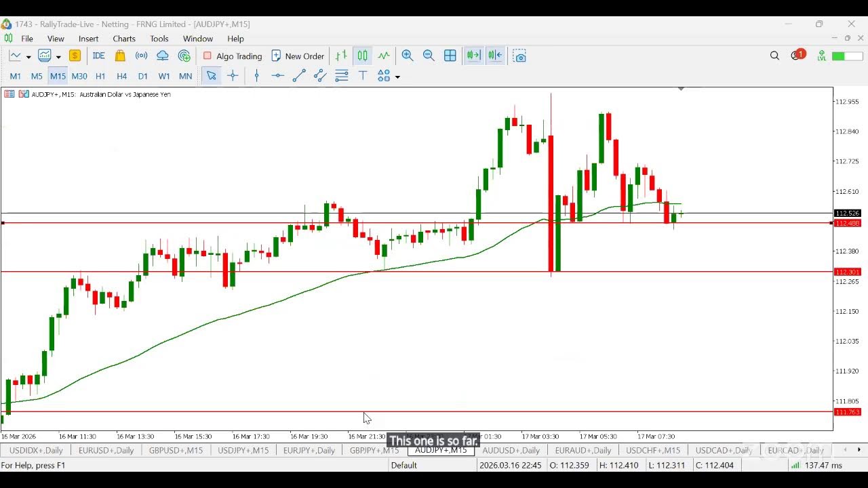Switch timeframe to M1

point(16,76)
